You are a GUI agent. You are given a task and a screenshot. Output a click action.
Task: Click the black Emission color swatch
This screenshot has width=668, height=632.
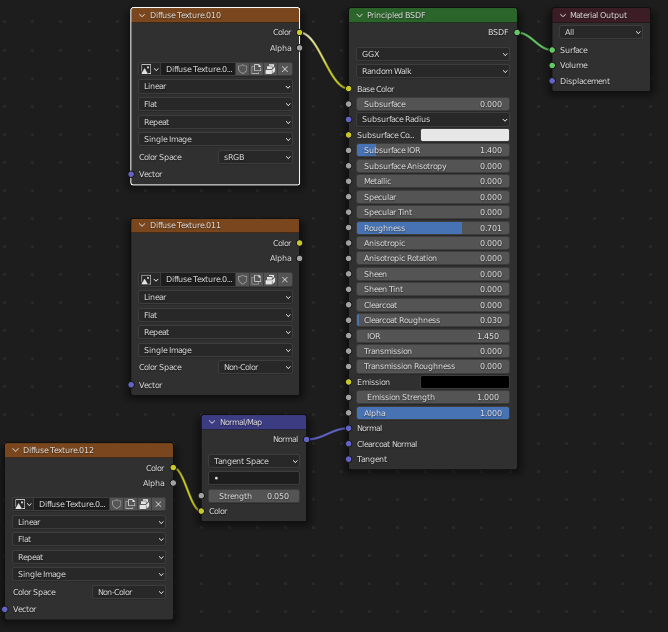click(x=465, y=382)
